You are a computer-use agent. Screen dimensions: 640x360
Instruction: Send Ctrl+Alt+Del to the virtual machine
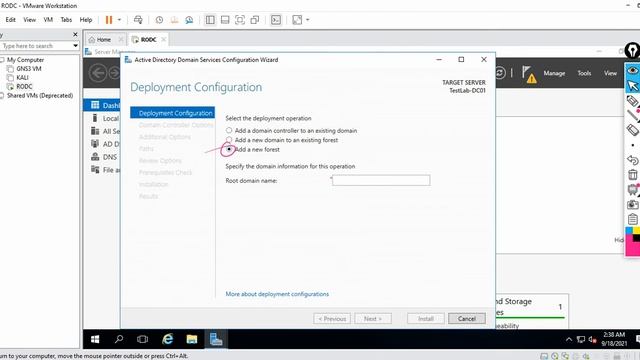[138, 20]
